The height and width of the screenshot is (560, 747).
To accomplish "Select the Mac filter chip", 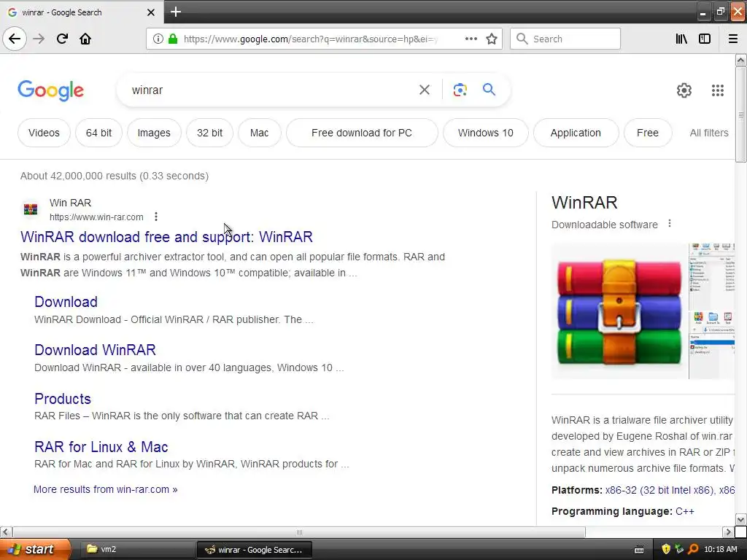I will pos(259,133).
